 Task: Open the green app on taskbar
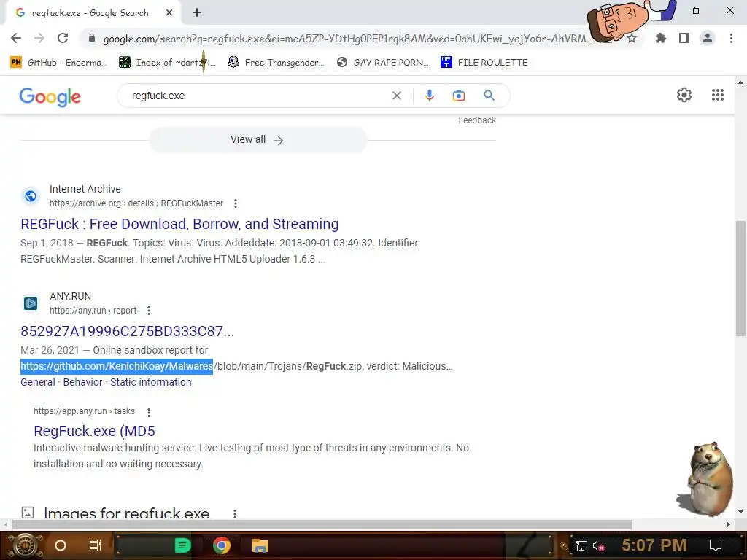[x=183, y=545]
